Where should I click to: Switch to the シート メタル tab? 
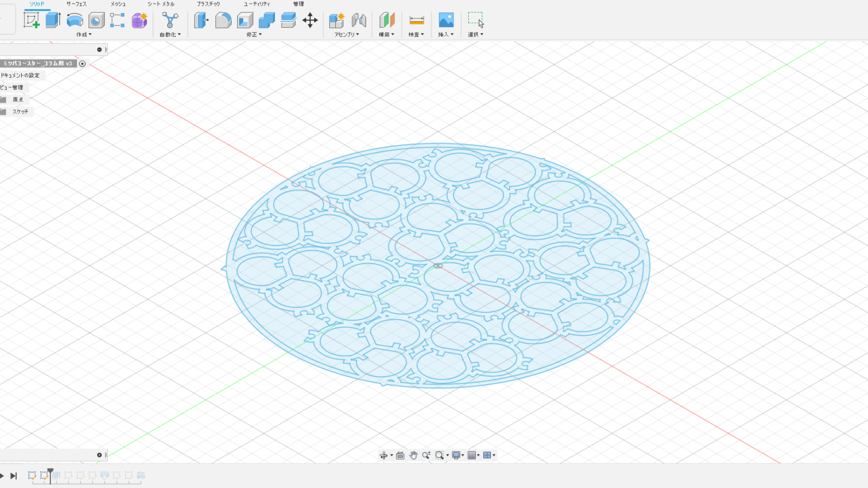[161, 4]
